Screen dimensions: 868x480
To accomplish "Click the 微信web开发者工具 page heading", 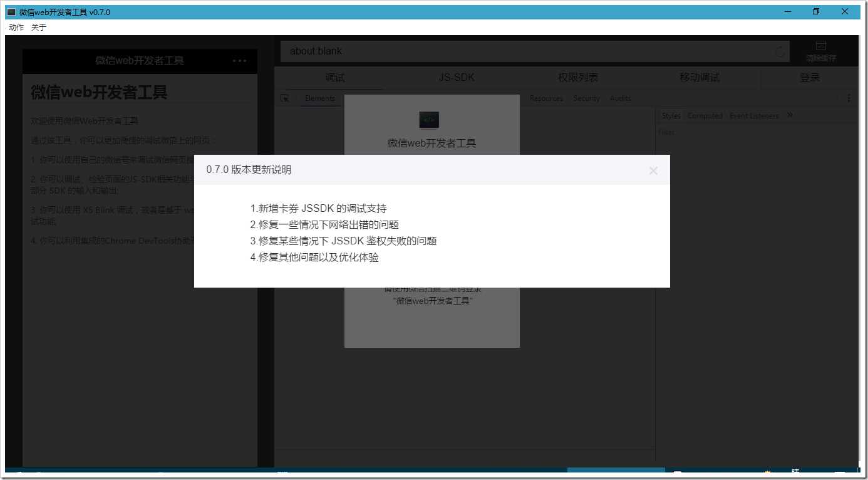I will click(99, 93).
